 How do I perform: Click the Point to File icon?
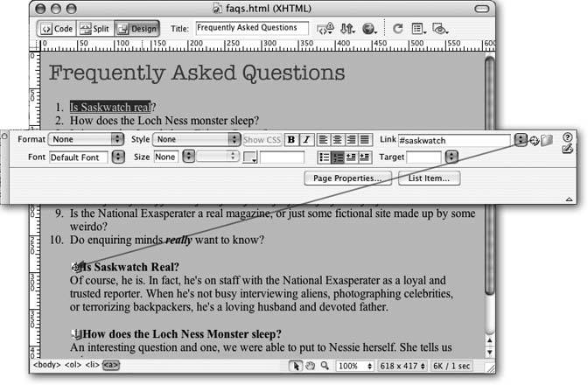click(x=534, y=141)
